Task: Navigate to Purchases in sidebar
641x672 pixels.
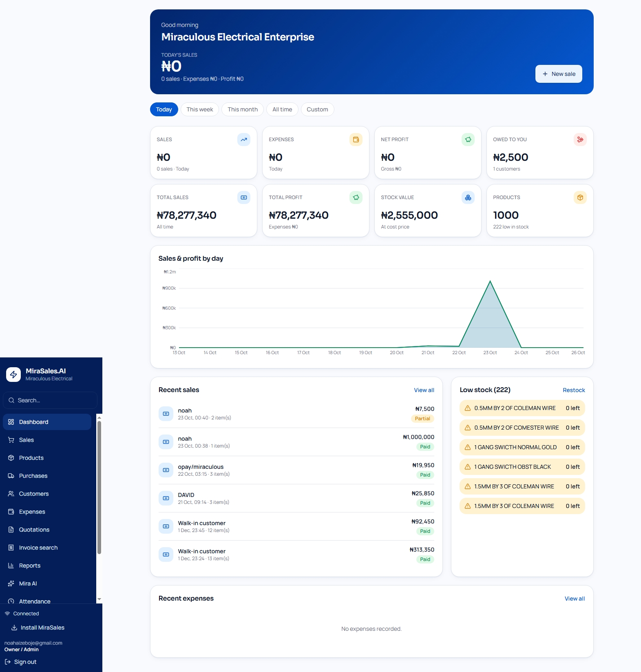Action: coord(47,476)
